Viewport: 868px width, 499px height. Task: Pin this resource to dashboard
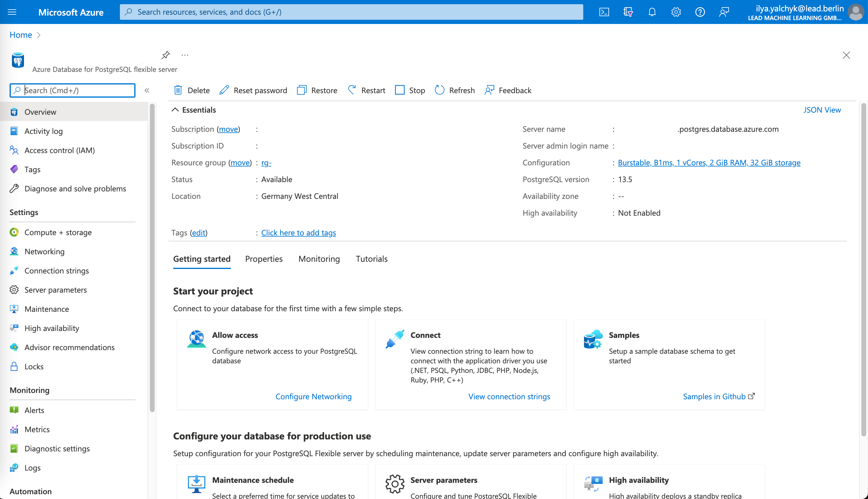point(166,55)
